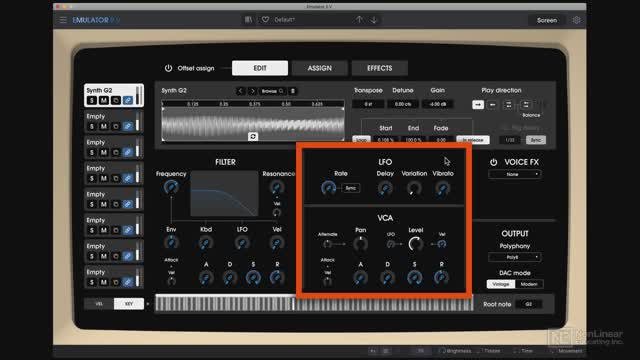Click the Brightness macro in bottom bar
This screenshot has width=640, height=360.
tap(455, 351)
